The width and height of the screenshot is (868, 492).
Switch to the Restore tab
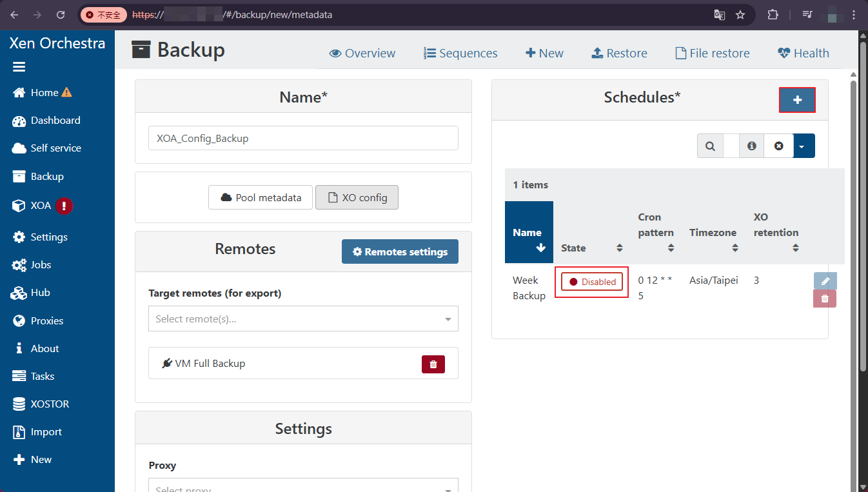pos(619,54)
